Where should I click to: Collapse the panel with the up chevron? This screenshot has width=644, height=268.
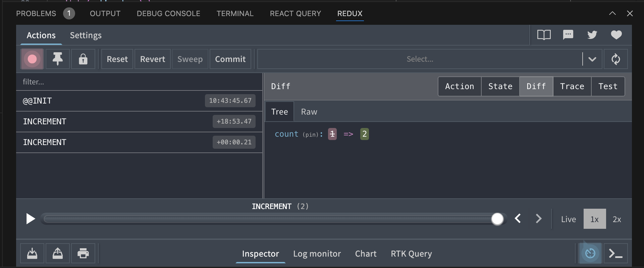coord(612,13)
